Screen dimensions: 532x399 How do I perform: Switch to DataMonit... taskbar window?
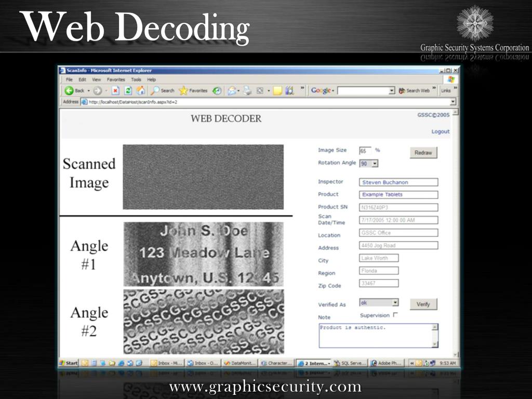coord(240,363)
